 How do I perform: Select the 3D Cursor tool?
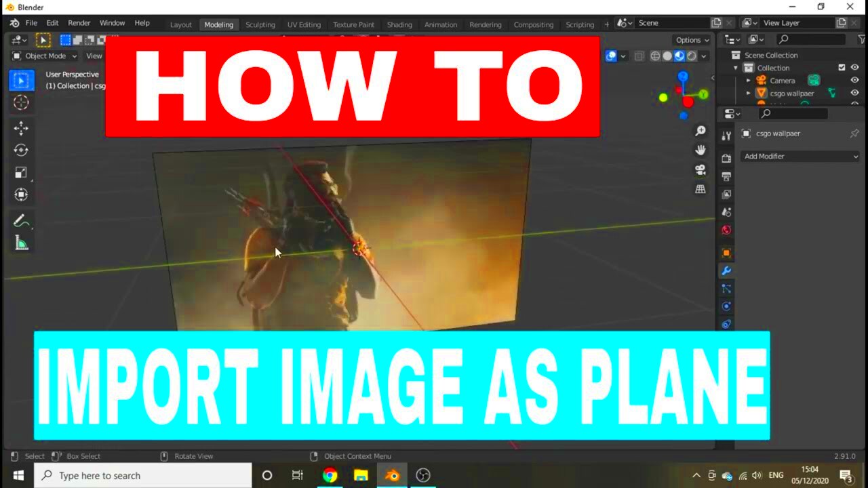[21, 102]
